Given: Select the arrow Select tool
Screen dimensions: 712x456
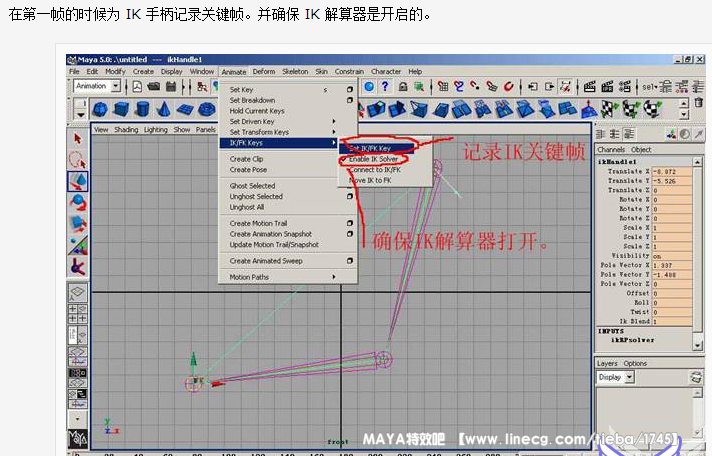Looking at the screenshot, I should [78, 139].
